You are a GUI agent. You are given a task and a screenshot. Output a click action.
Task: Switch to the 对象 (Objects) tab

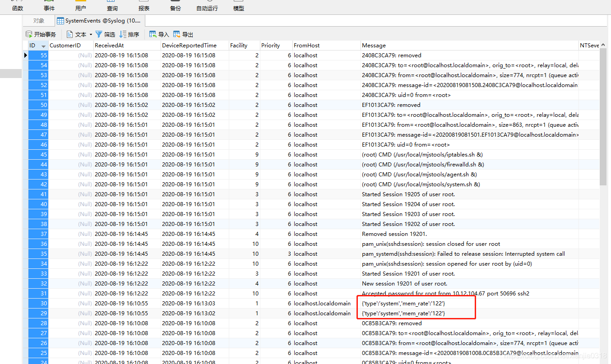pos(38,20)
